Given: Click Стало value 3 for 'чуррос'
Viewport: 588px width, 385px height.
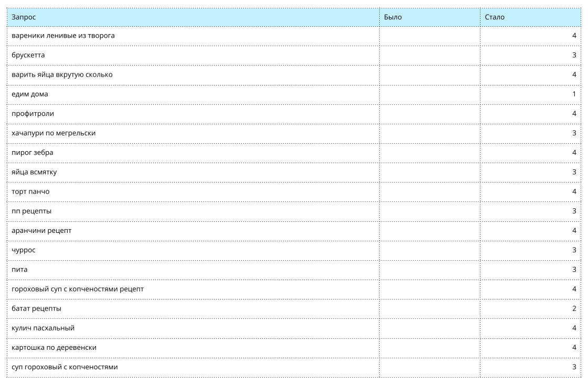Looking at the screenshot, I should 574,250.
